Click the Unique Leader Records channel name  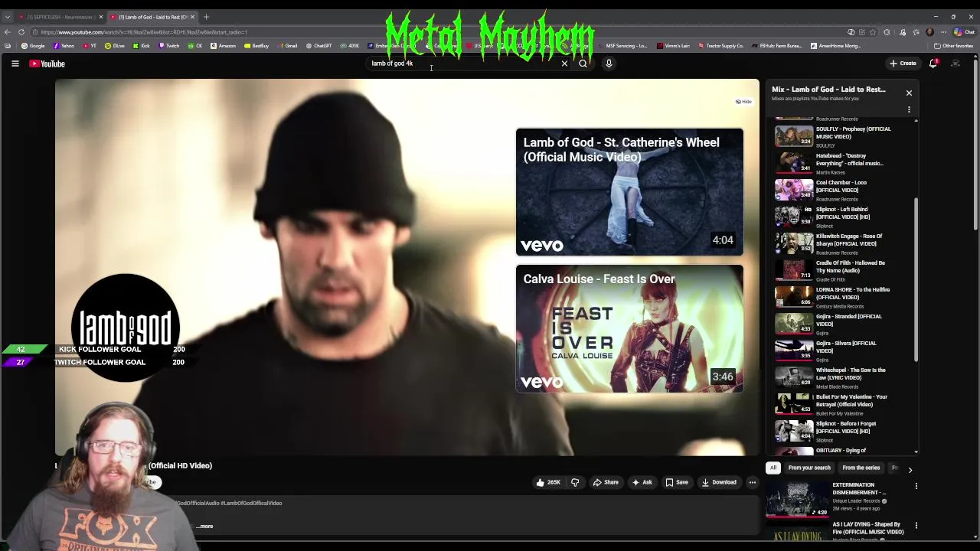[x=857, y=501]
